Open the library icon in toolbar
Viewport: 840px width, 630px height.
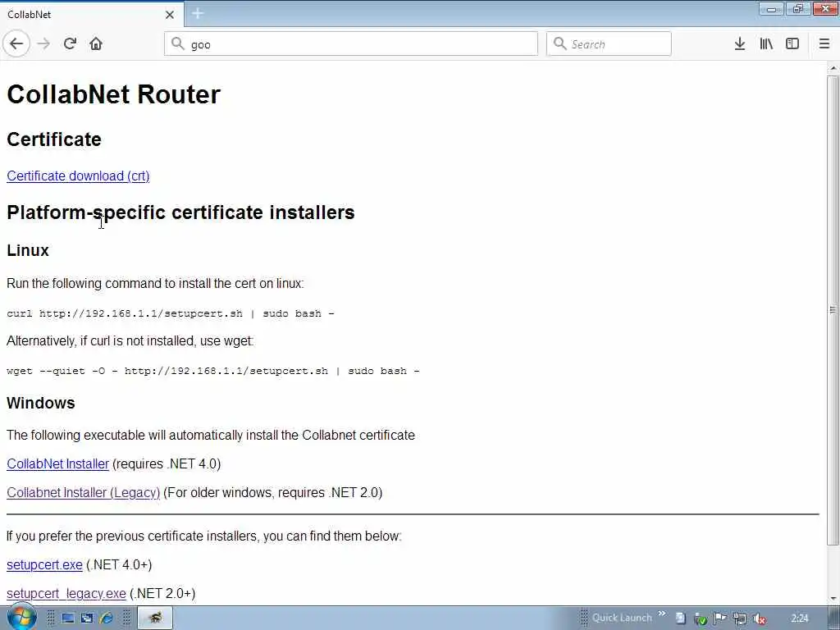point(766,44)
